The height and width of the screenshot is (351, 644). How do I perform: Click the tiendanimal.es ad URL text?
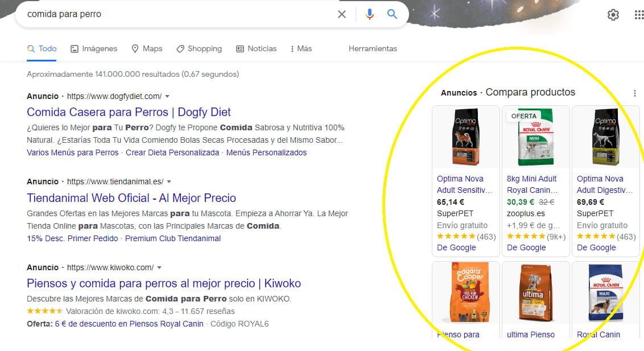[x=115, y=182]
